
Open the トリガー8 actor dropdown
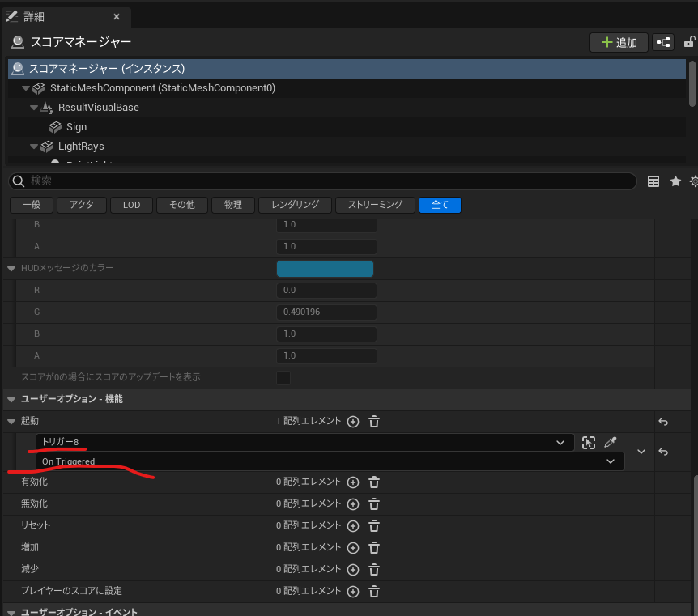coord(560,443)
